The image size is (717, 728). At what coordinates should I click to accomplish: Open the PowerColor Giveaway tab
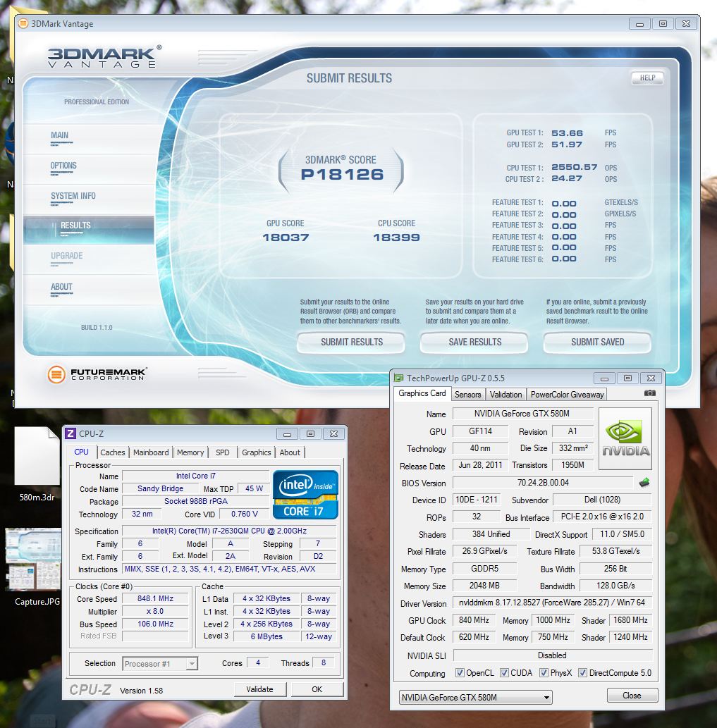567,395
